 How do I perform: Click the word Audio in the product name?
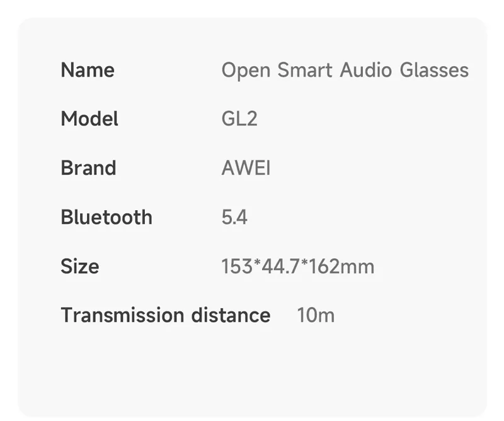click(365, 70)
